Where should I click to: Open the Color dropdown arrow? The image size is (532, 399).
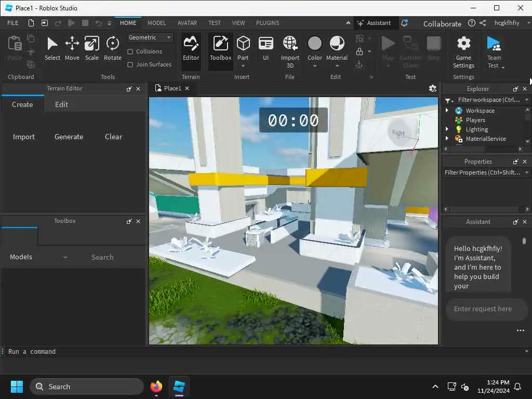[x=314, y=66]
